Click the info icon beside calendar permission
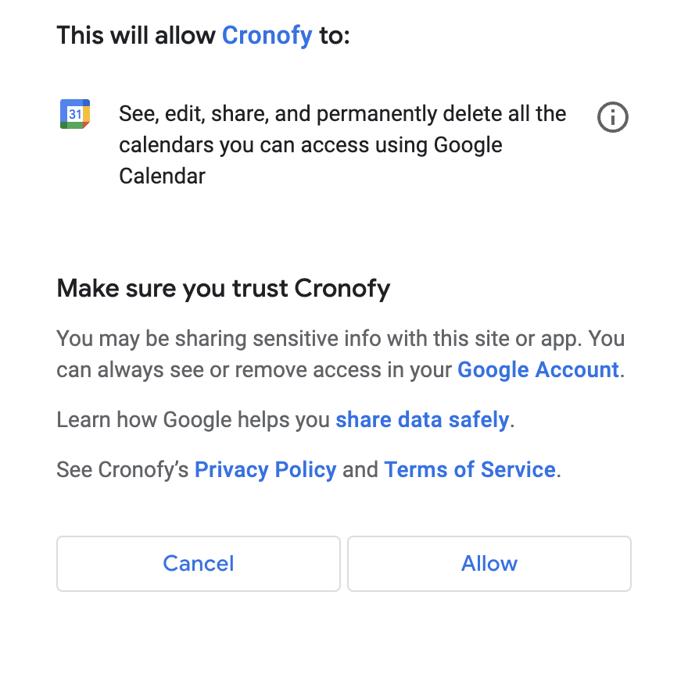 [613, 117]
